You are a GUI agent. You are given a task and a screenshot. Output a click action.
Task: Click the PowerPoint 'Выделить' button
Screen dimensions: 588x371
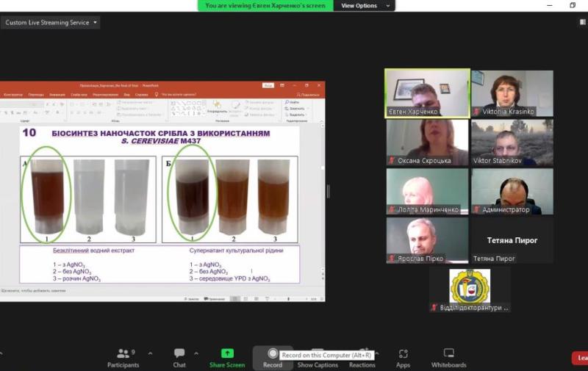click(295, 115)
